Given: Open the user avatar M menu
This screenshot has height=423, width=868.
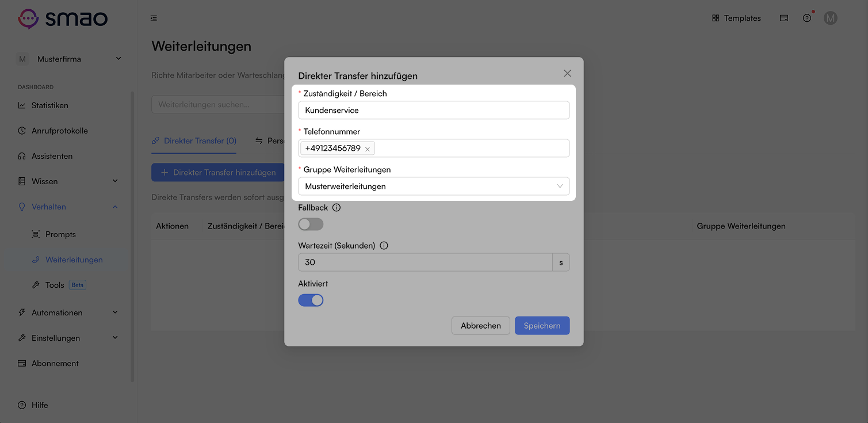Looking at the screenshot, I should point(830,18).
